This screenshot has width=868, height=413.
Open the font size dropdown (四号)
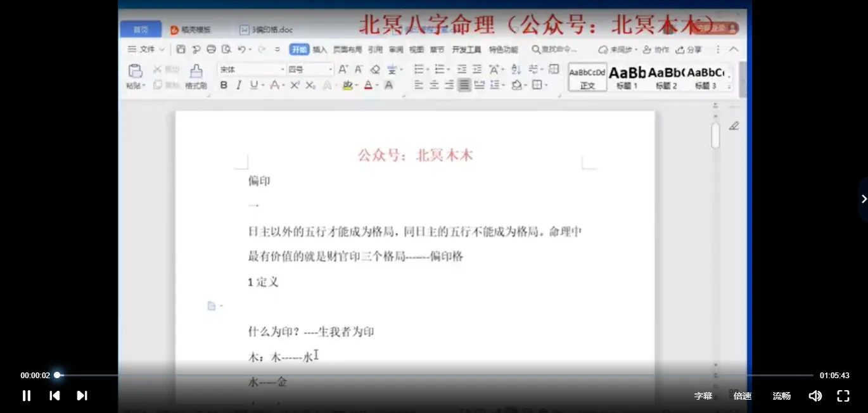(330, 69)
